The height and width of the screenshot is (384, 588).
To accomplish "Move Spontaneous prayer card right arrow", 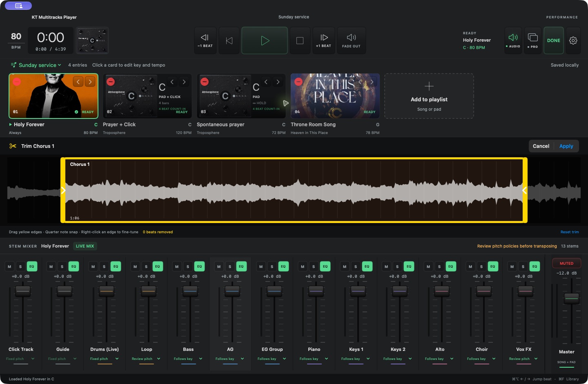I will [x=278, y=82].
